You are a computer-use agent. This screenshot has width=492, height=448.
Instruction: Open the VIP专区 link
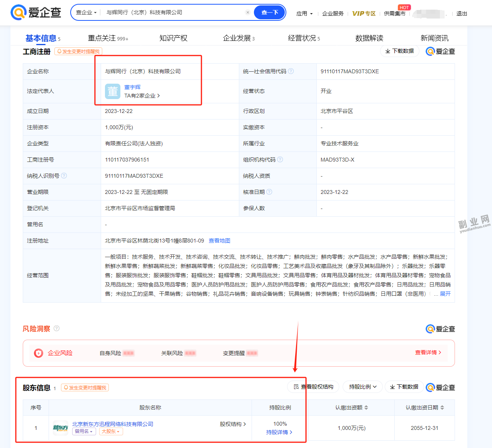tap(364, 13)
